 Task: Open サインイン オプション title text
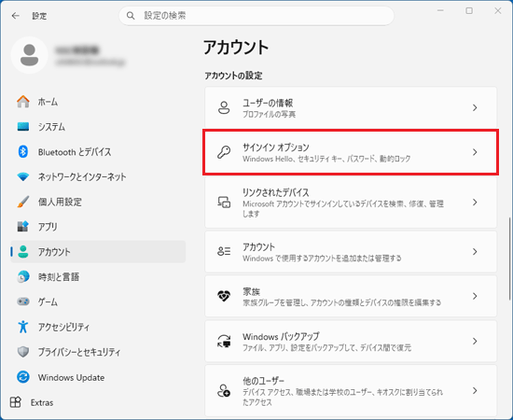tap(276, 147)
